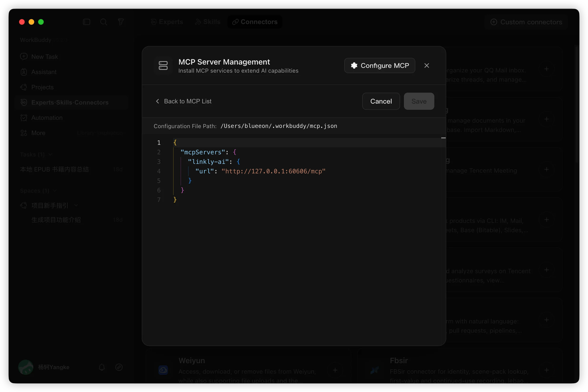Add the Tencent Meeting connector plus
Image resolution: width=588 pixels, height=392 pixels.
point(546,170)
